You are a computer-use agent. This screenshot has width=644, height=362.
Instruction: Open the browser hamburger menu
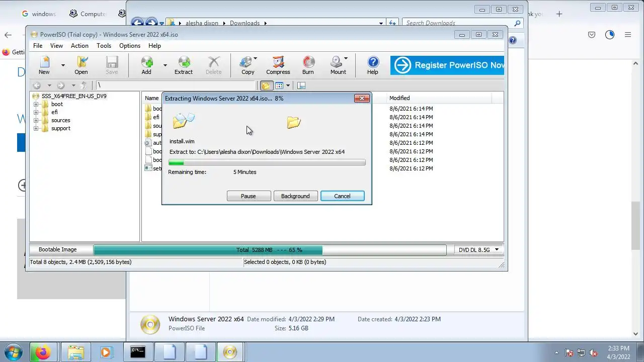(628, 35)
